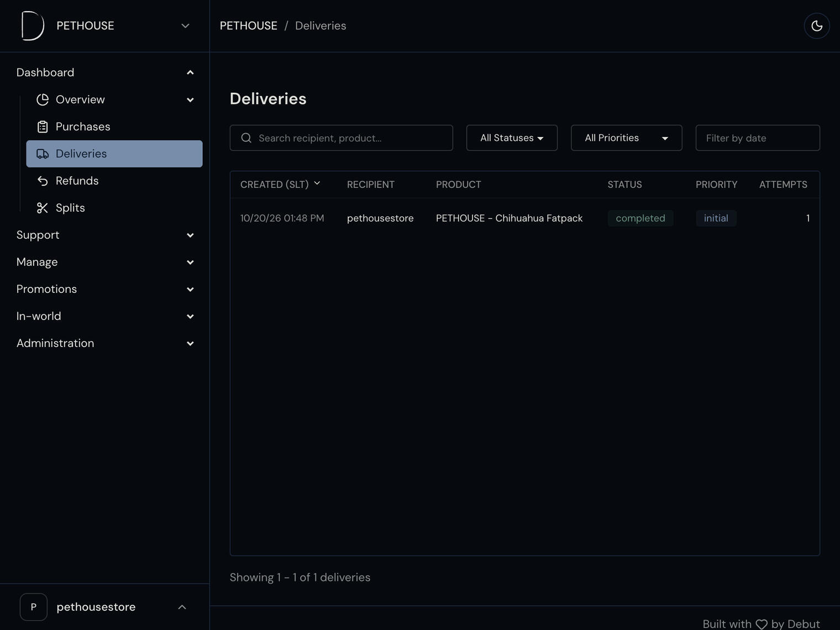Click the P avatar for pethousestore
Viewport: 840px width, 630px height.
coord(34,607)
